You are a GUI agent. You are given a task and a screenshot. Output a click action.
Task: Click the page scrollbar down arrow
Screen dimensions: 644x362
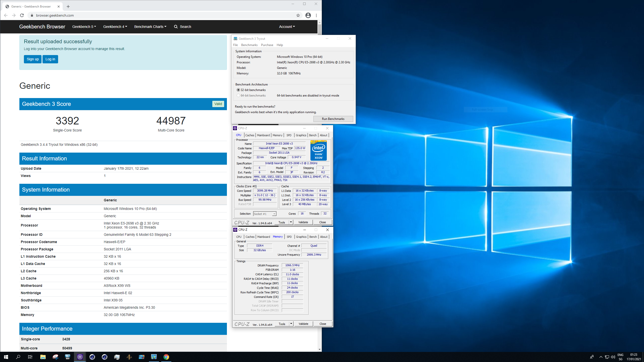coord(319,349)
